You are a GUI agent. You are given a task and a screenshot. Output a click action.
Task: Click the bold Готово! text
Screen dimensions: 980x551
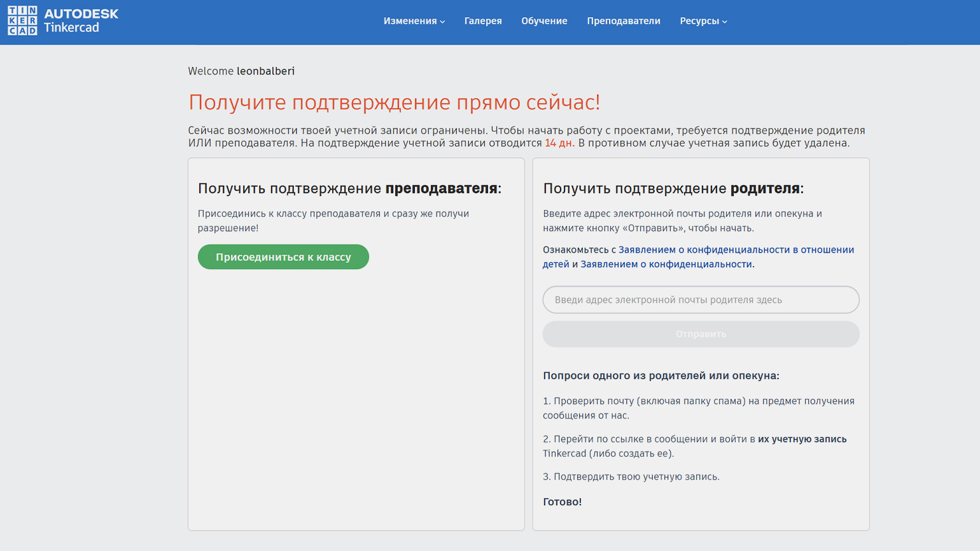click(562, 502)
